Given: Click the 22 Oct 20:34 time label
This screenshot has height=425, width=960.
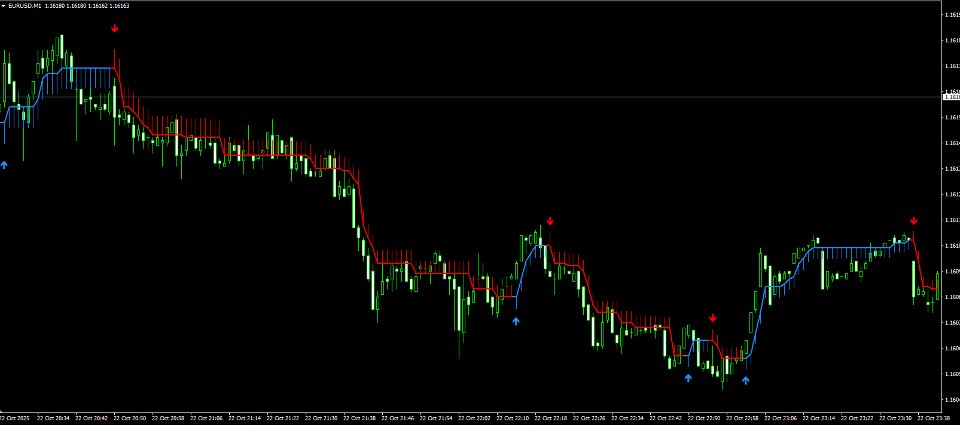Looking at the screenshot, I should 53,418.
